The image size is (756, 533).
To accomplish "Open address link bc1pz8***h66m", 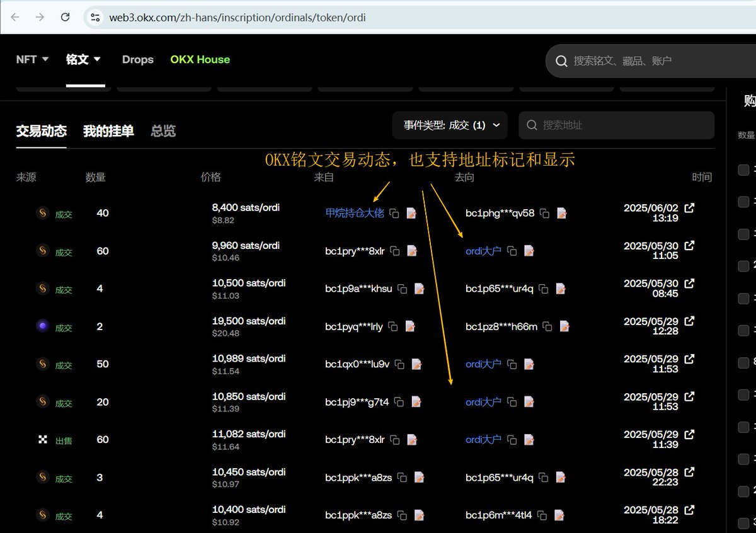I will pyautogui.click(x=501, y=327).
